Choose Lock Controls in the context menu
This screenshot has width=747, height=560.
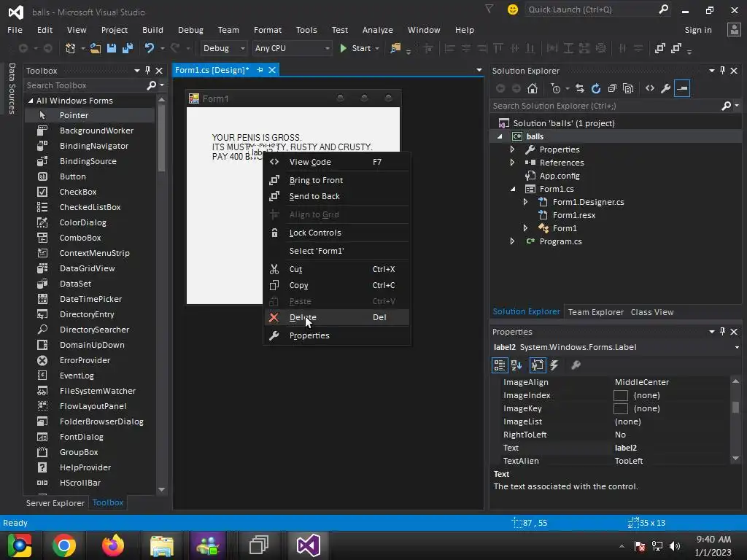coord(337,233)
